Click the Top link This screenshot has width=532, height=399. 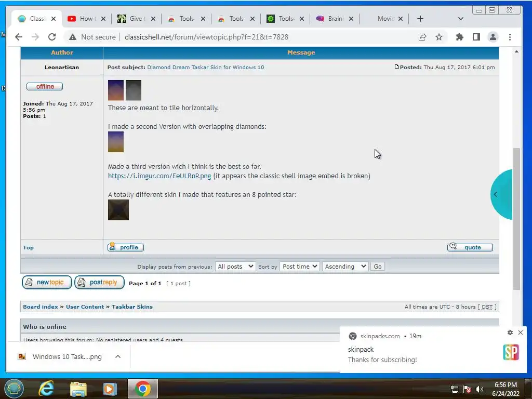point(28,248)
